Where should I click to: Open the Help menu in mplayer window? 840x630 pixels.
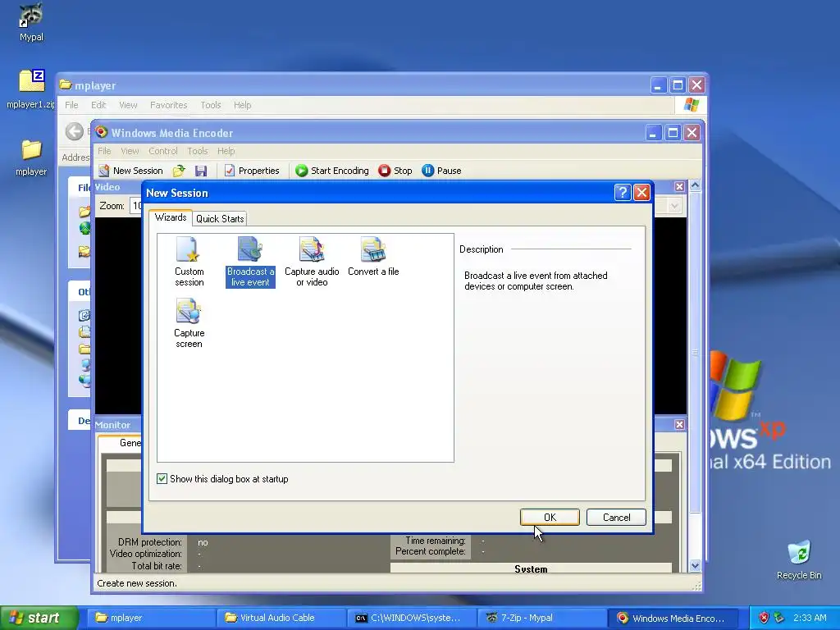(x=242, y=105)
